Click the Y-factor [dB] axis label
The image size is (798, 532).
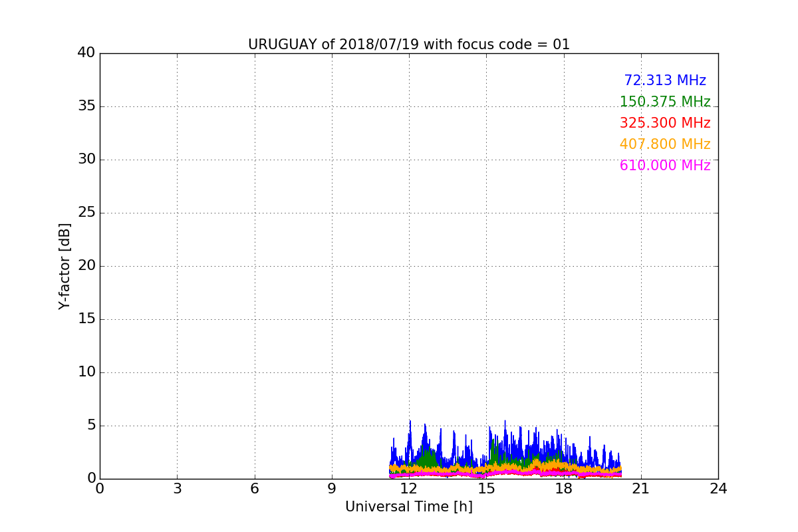65,266
